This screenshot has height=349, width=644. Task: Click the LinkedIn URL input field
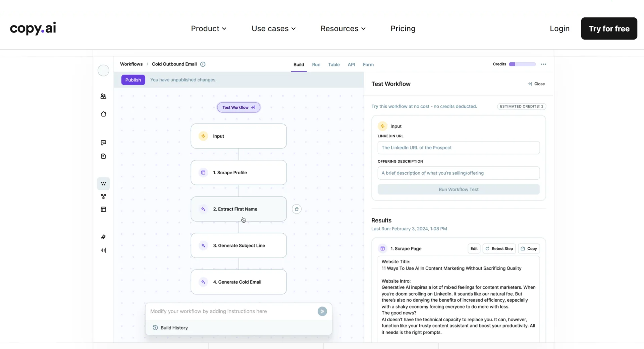pyautogui.click(x=459, y=148)
